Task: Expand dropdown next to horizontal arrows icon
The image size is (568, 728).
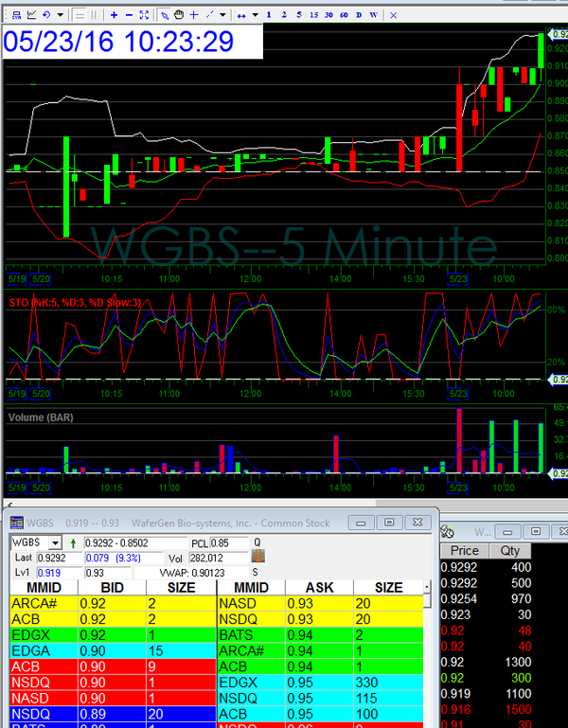Action: click(x=256, y=15)
